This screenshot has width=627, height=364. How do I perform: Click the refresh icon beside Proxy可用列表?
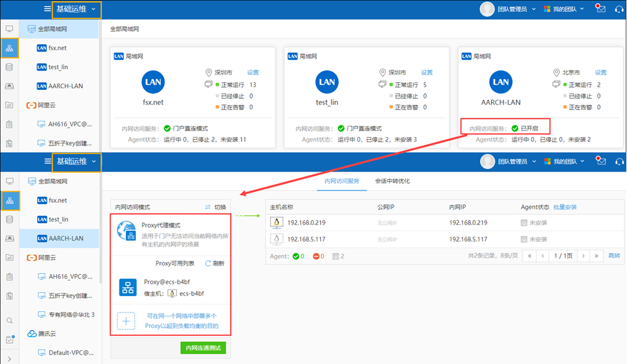(208, 264)
